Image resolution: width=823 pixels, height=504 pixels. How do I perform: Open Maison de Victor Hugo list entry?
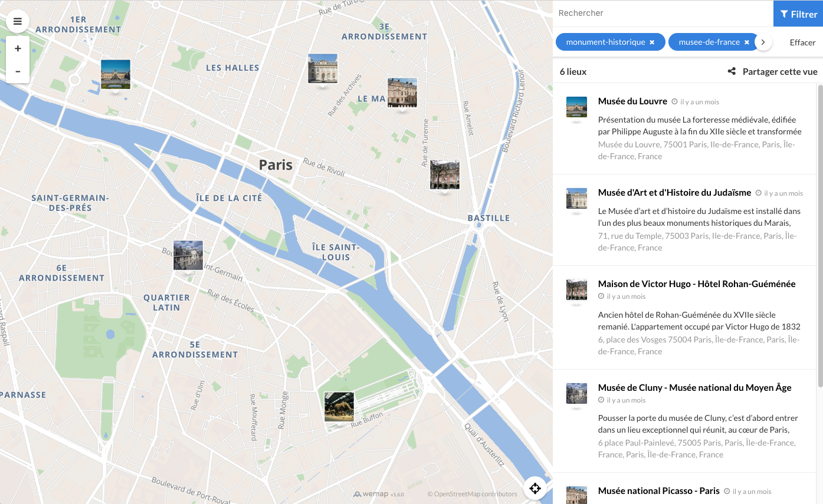click(x=696, y=284)
